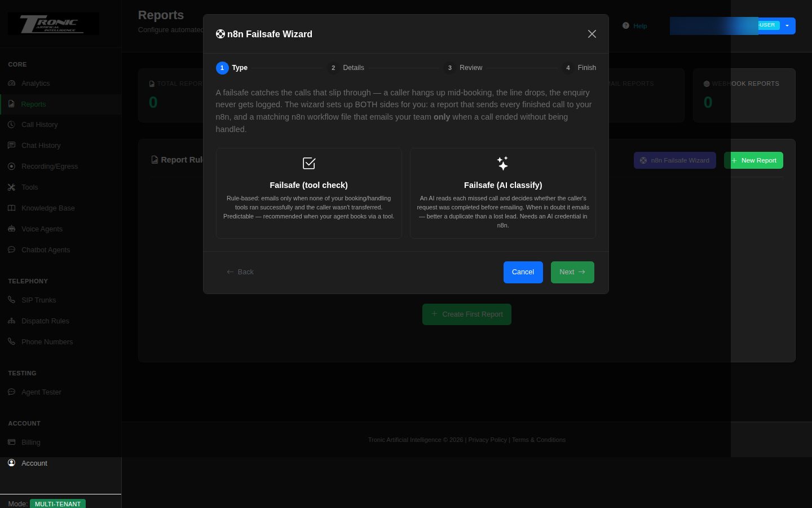Open Analytics in the sidebar
Screen dimensions: 812x508
coord(60,84)
